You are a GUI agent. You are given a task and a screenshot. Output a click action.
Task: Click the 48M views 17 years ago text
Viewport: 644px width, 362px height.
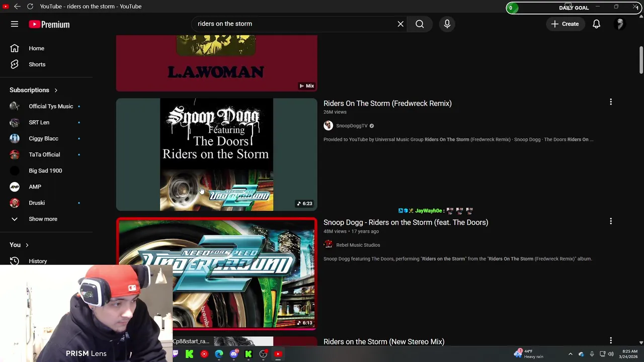(x=351, y=231)
